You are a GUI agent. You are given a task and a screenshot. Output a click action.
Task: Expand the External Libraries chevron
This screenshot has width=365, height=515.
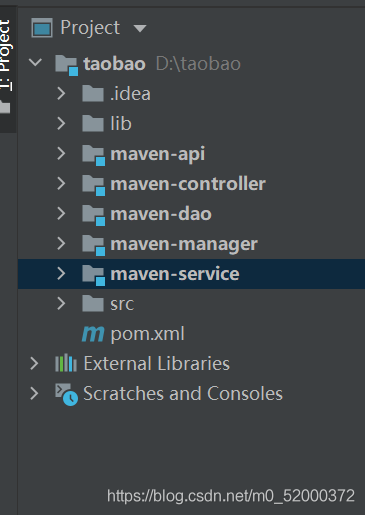pos(34,364)
